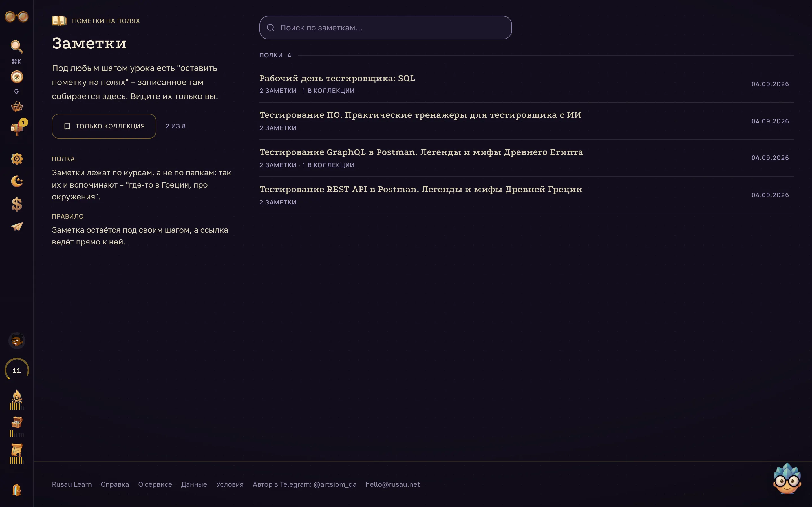Open the 'Справка' footer link
The width and height of the screenshot is (812, 507).
[x=115, y=484]
